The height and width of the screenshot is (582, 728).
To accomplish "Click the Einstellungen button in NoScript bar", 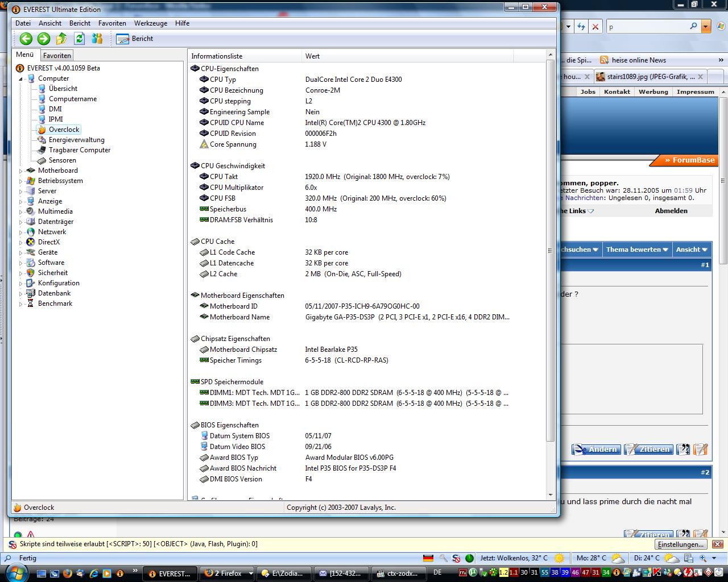I will 681,544.
